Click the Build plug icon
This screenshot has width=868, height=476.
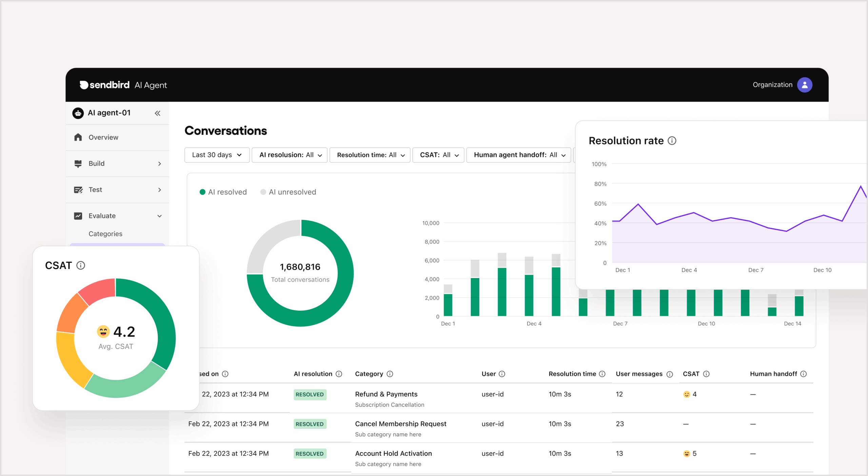tap(78, 164)
